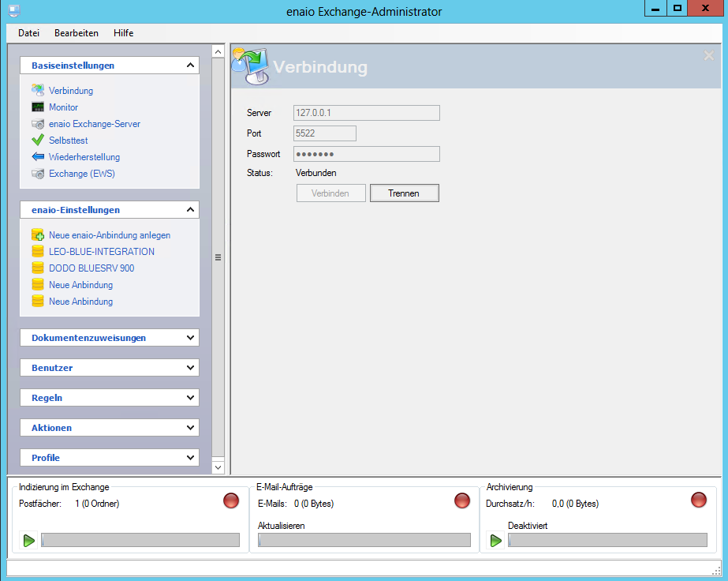Click the blue Wiederherstellung arrow icon
This screenshot has height=581, width=728.
(x=38, y=157)
